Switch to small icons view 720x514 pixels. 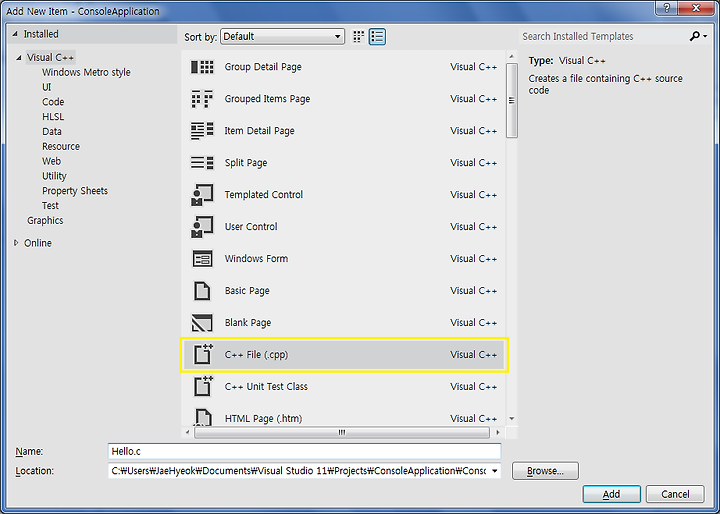(x=358, y=36)
